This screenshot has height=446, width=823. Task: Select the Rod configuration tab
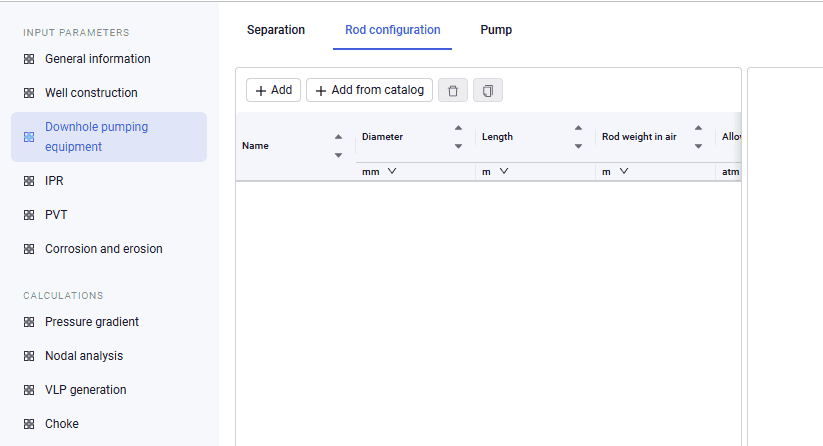coord(393,30)
